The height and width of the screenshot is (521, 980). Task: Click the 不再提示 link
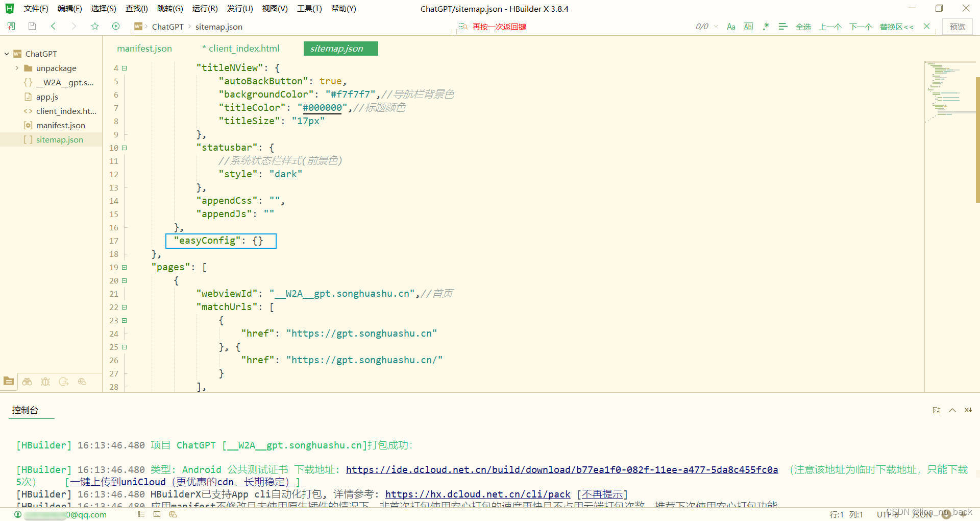tap(602, 494)
